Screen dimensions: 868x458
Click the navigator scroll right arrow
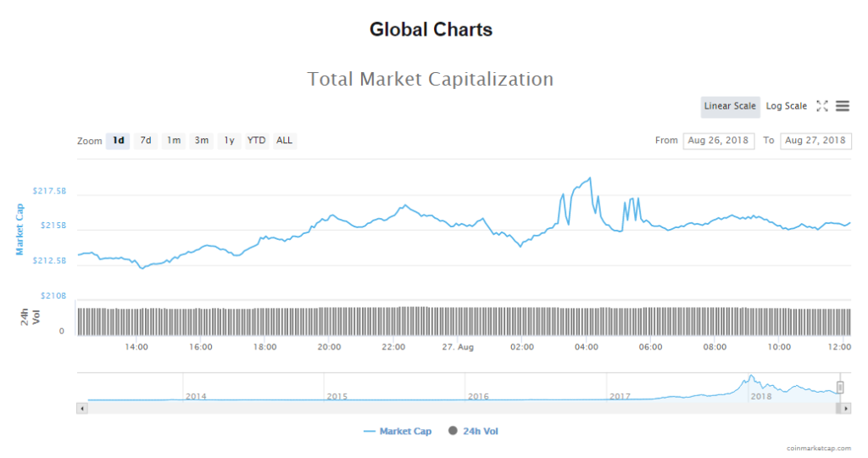click(847, 408)
